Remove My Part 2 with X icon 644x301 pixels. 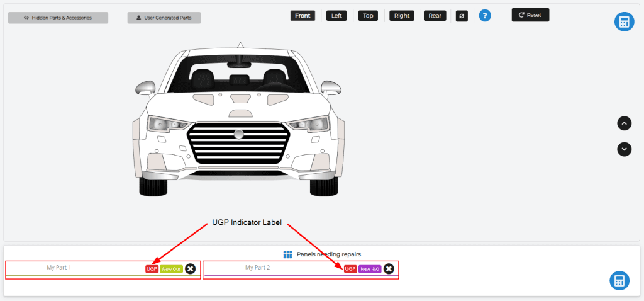click(389, 269)
